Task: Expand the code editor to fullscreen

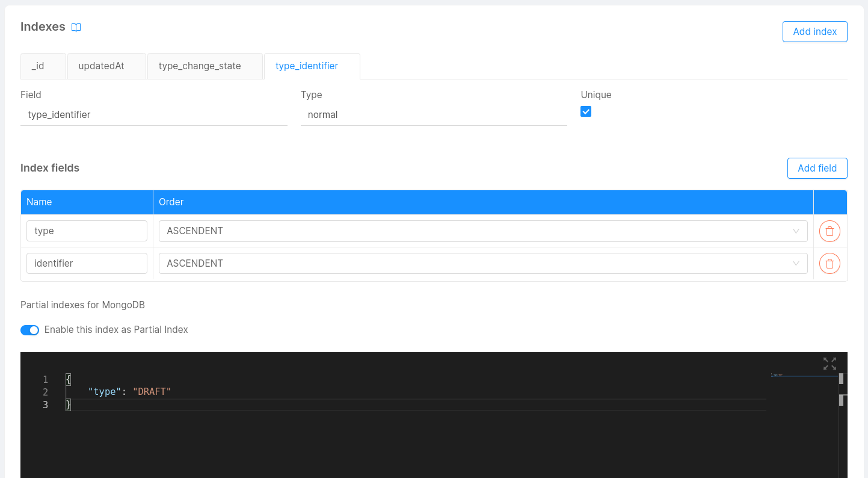Action: pos(830,364)
